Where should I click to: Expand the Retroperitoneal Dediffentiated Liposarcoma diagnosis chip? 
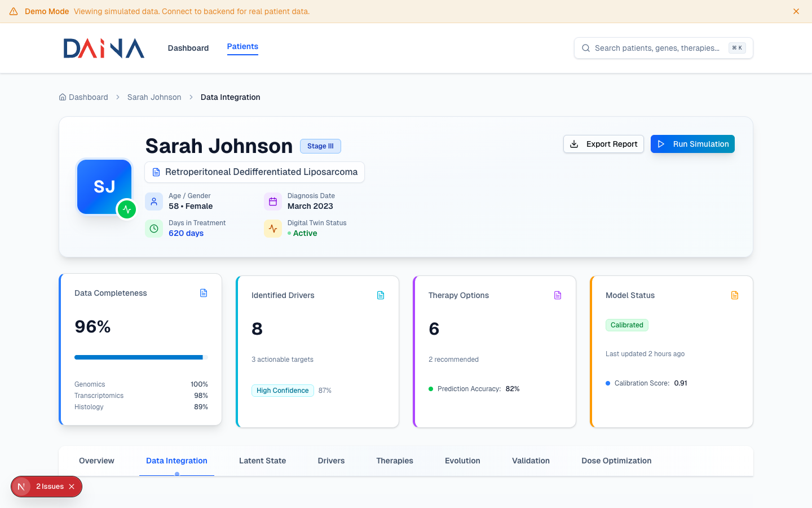tap(254, 172)
